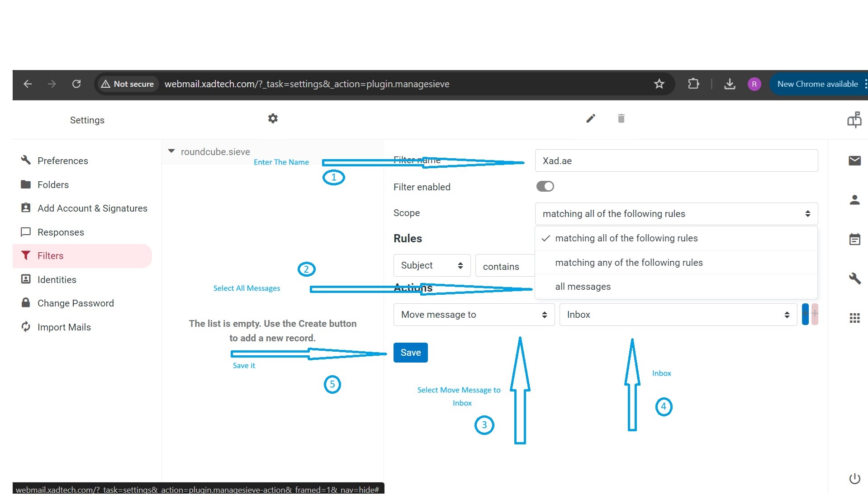The image size is (868, 495).
Task: Open the 'Move message to' action dropdown
Action: 474,315
